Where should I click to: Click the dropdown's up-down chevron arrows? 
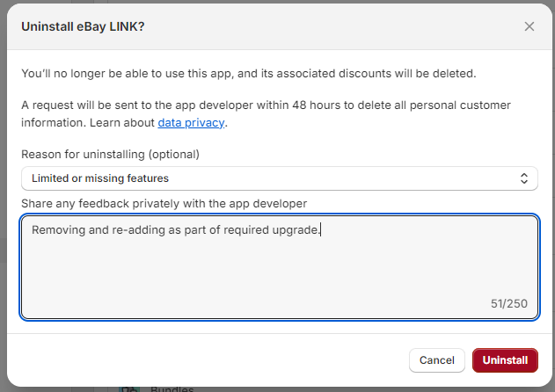tap(524, 178)
